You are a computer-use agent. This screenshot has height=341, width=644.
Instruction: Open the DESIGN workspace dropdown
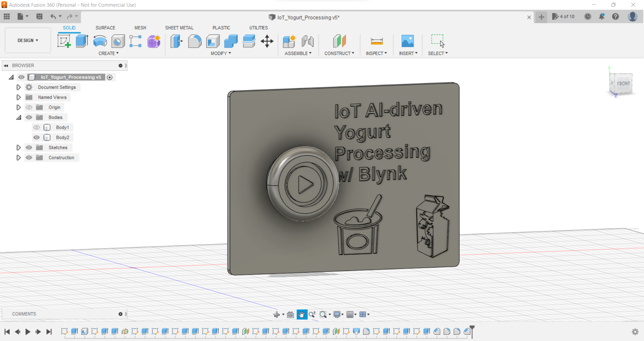[28, 40]
